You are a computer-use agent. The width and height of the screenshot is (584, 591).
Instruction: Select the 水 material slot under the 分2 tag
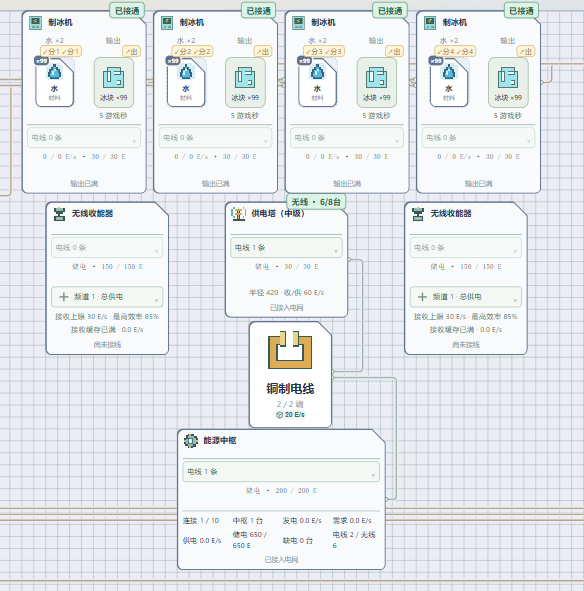186,82
